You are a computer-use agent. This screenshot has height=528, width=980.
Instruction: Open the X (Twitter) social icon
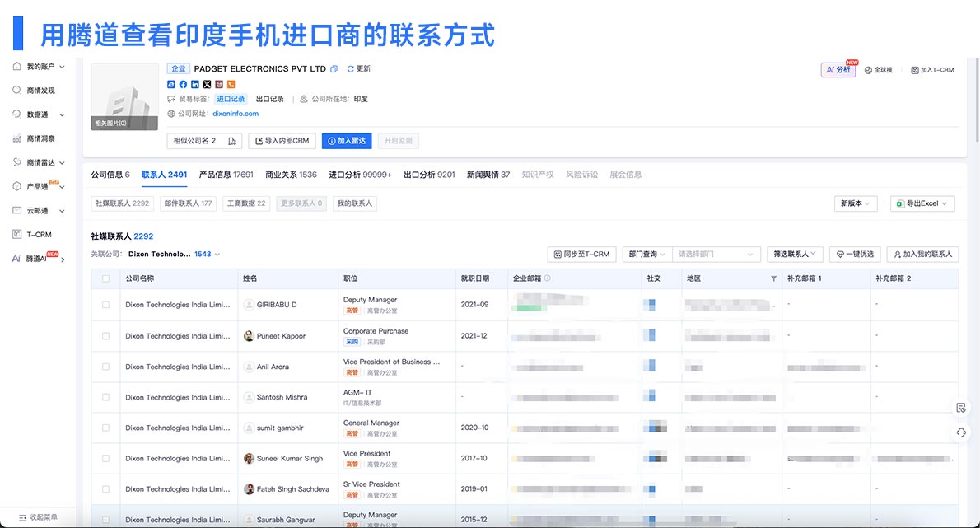coord(207,84)
